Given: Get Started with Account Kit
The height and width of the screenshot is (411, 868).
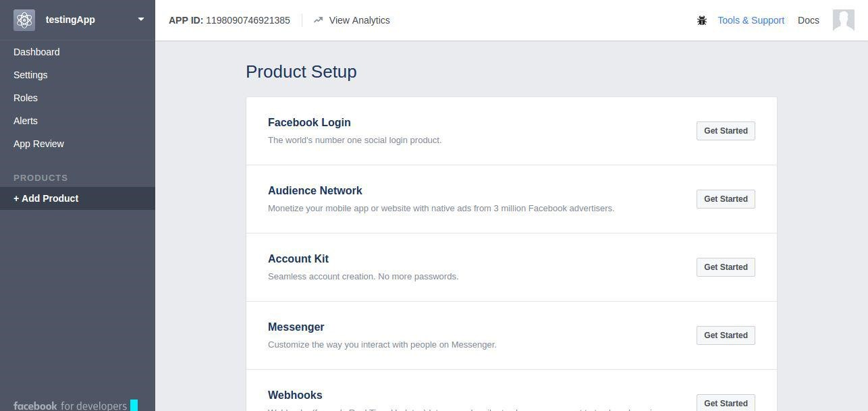Looking at the screenshot, I should pos(726,267).
